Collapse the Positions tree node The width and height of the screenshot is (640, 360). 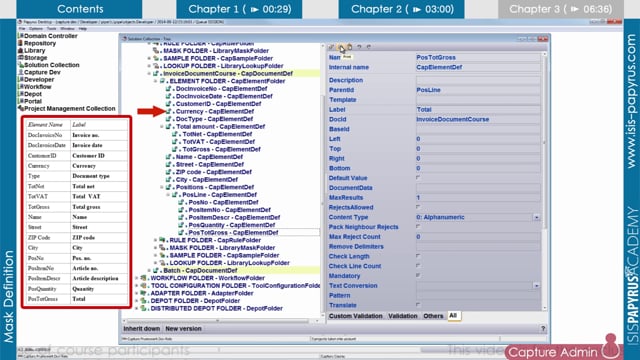click(x=162, y=187)
